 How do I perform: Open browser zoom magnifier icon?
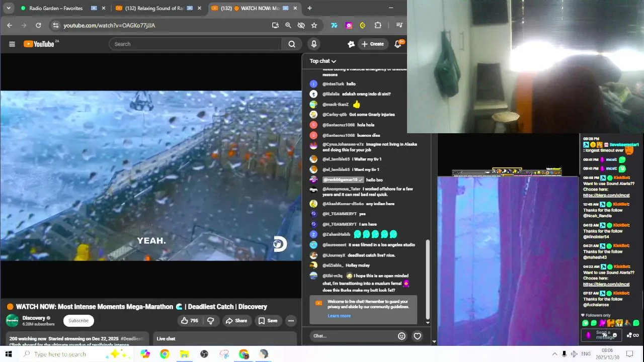point(288,25)
